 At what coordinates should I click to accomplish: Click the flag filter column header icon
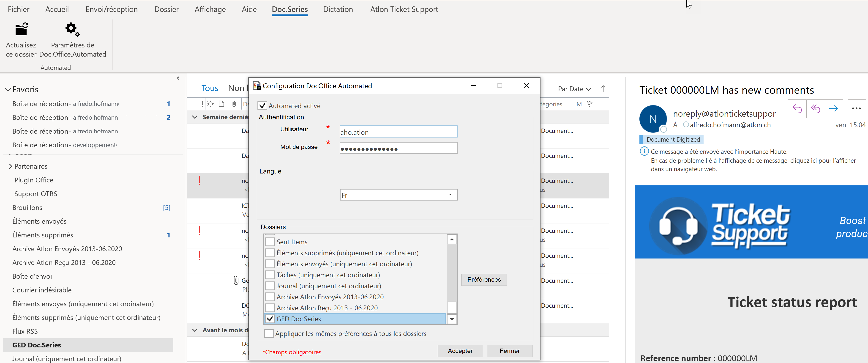click(x=590, y=104)
